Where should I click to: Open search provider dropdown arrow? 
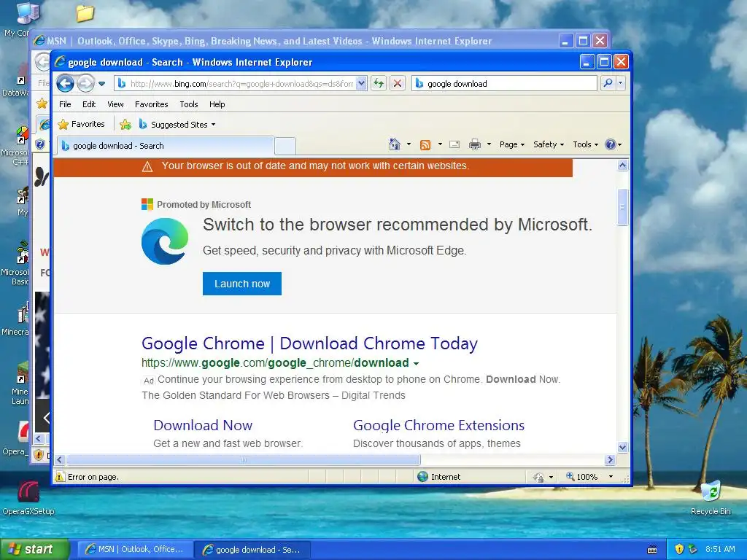pyautogui.click(x=620, y=83)
